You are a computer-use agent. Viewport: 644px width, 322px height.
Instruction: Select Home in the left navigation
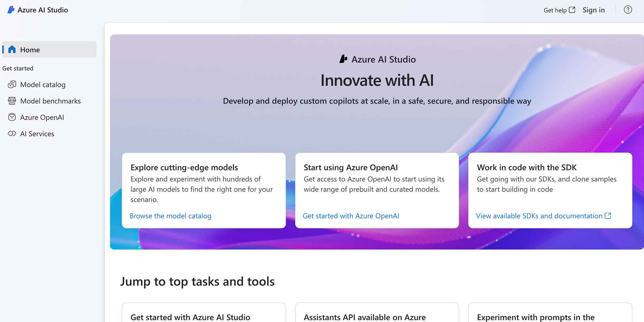tap(49, 49)
